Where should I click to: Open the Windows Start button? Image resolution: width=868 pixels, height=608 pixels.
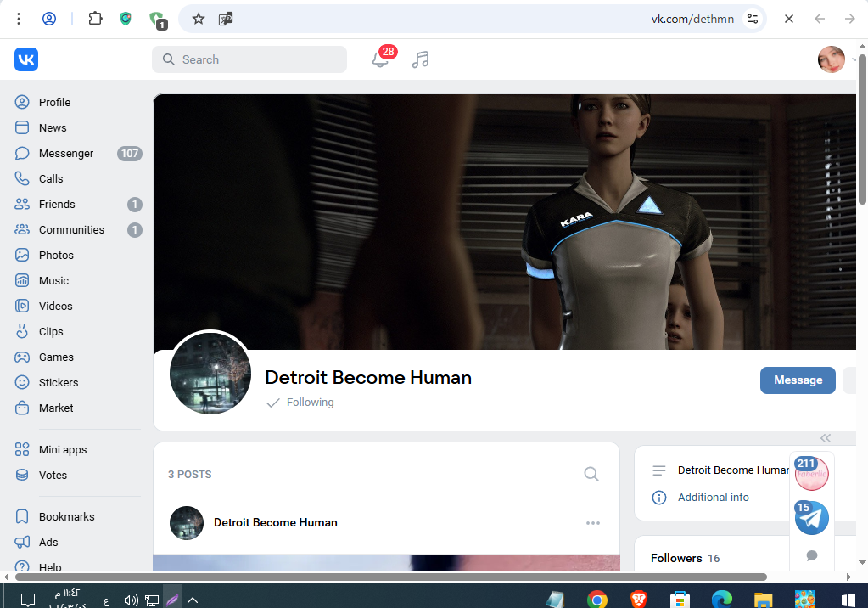[848, 600]
